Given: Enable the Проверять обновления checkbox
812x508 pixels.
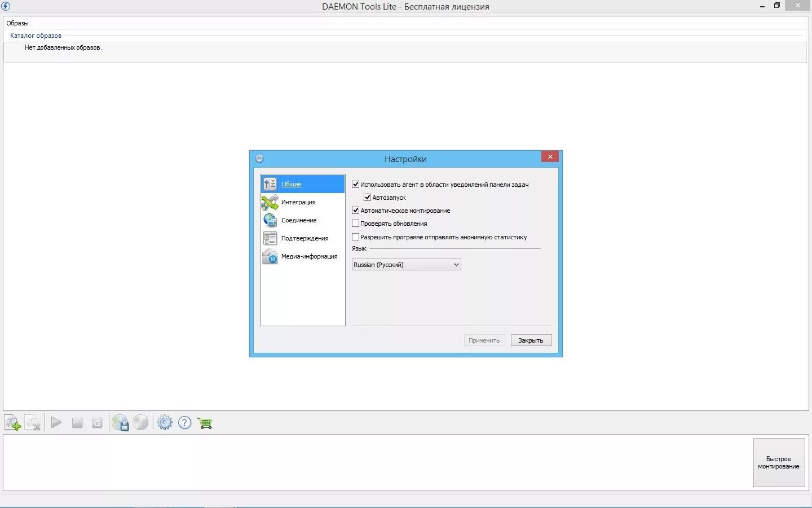Looking at the screenshot, I should click(356, 224).
